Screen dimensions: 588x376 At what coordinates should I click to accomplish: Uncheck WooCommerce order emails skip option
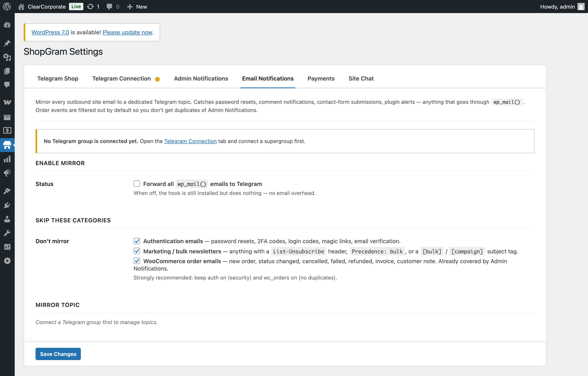click(x=137, y=261)
